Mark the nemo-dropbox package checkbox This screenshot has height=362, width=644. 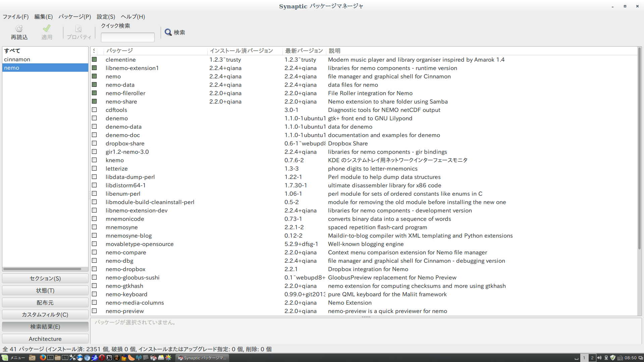click(x=94, y=269)
